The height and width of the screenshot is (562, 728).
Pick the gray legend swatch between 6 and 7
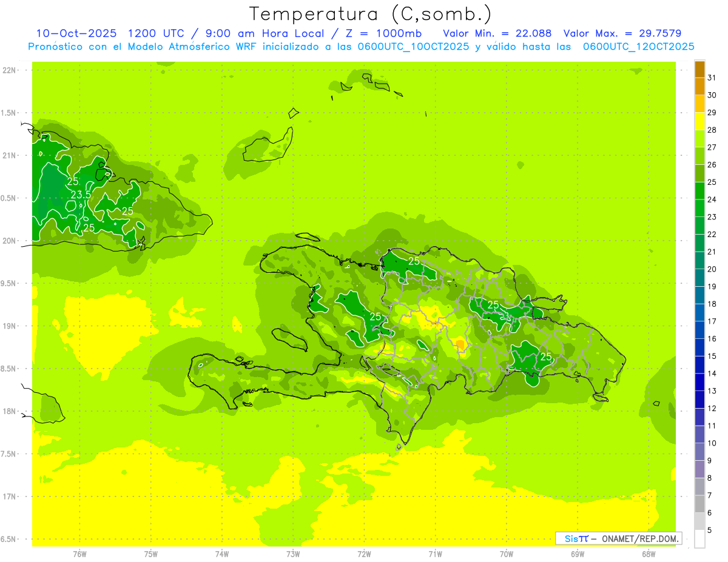point(699,504)
